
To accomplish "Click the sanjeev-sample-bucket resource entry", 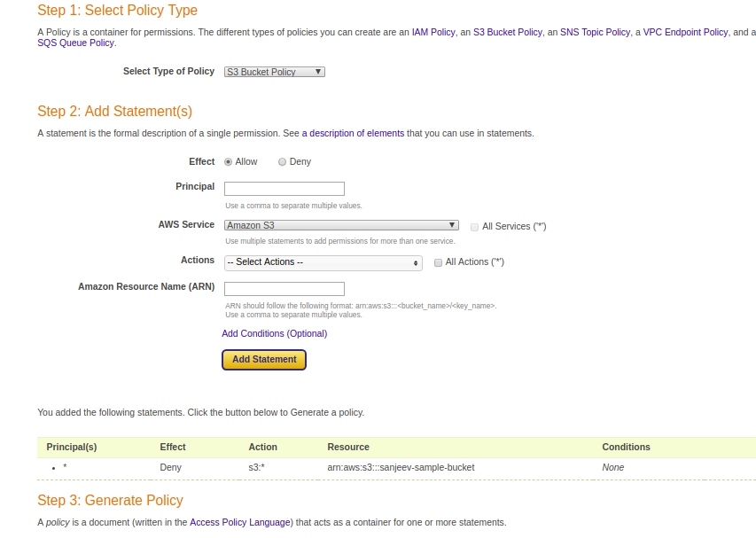I will click(401, 467).
